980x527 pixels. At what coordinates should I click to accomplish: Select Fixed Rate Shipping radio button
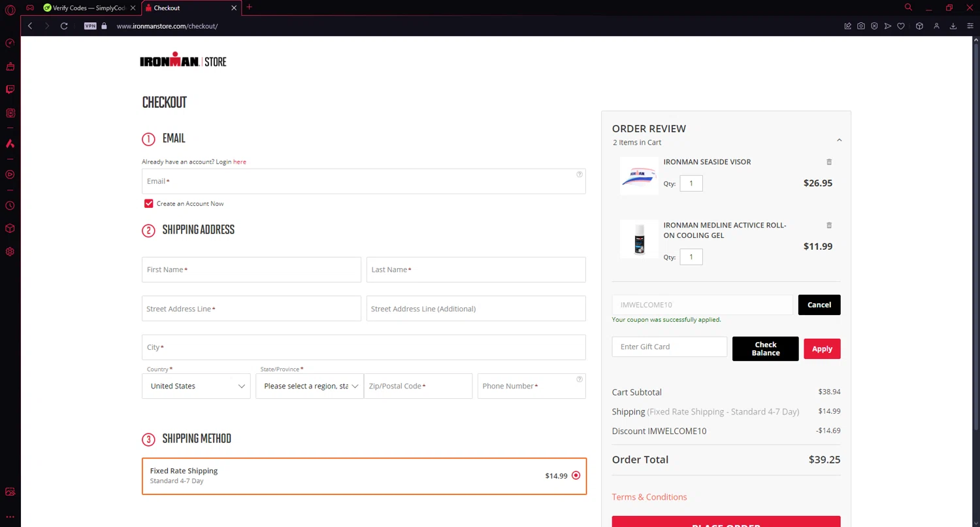(576, 475)
